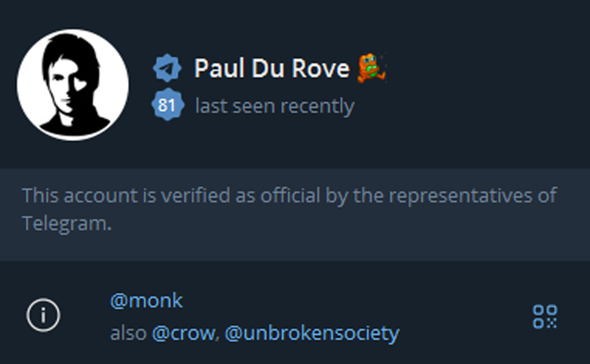
Task: Click the "also" label before @crow
Action: 128,333
